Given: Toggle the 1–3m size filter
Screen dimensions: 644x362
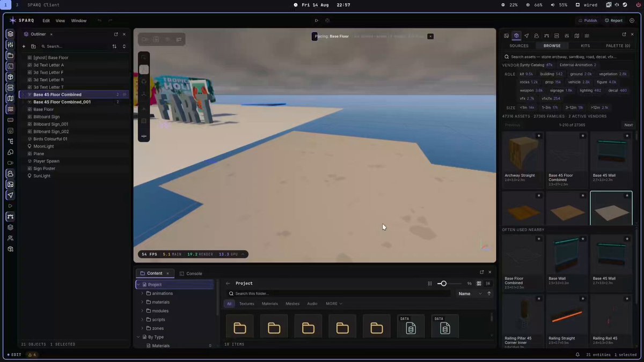Looking at the screenshot, I should pyautogui.click(x=550, y=108).
